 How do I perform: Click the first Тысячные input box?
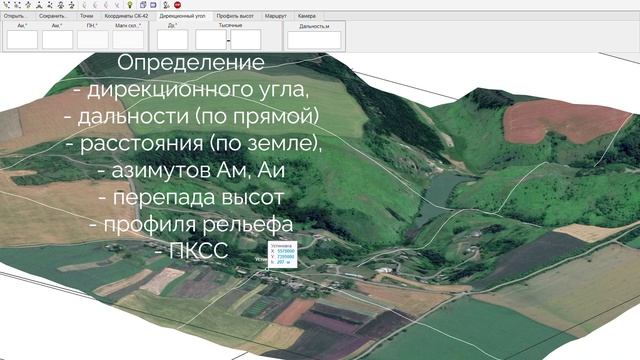pos(211,40)
